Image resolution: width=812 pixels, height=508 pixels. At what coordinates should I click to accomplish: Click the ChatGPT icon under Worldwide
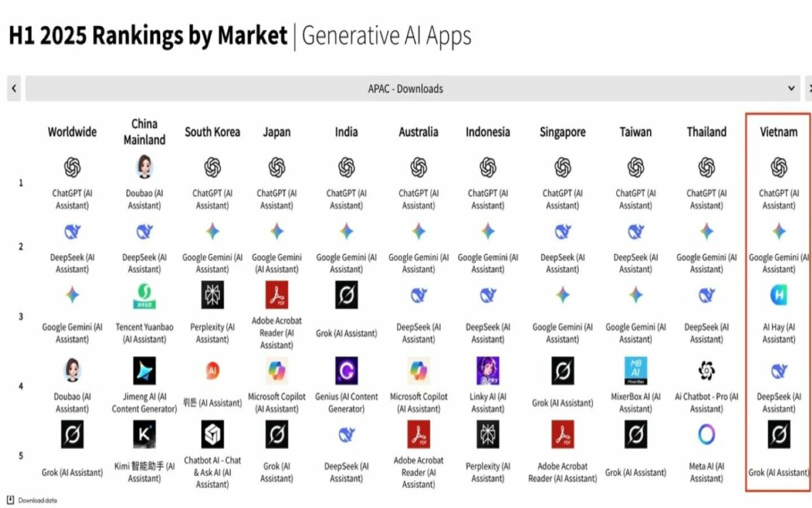pyautogui.click(x=72, y=168)
